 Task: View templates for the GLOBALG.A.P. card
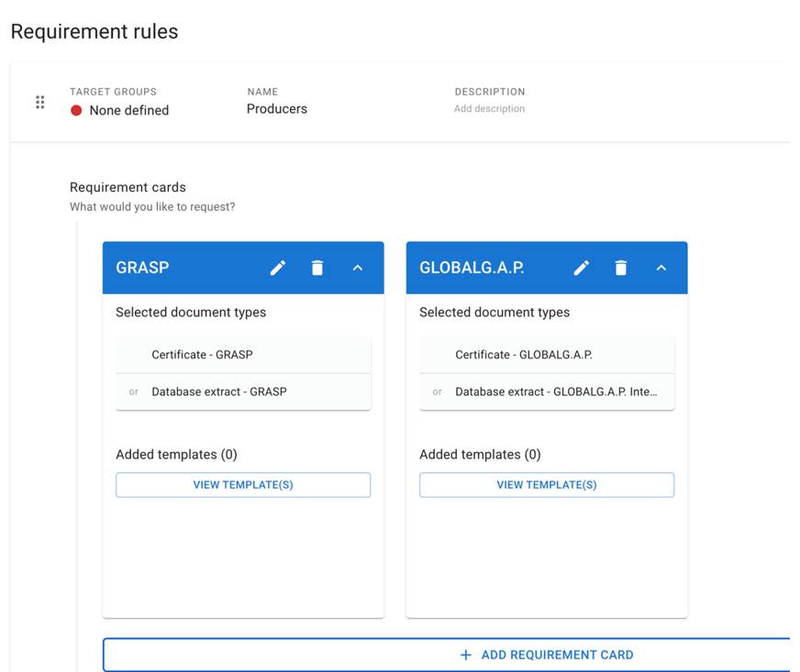coord(547,485)
